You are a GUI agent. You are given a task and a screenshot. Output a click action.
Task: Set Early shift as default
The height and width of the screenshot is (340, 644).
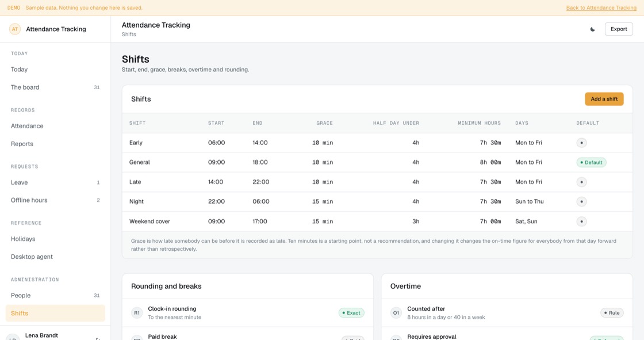pos(581,143)
